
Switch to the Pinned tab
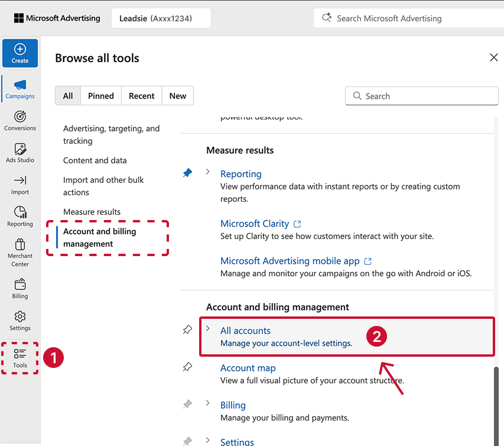(100, 95)
